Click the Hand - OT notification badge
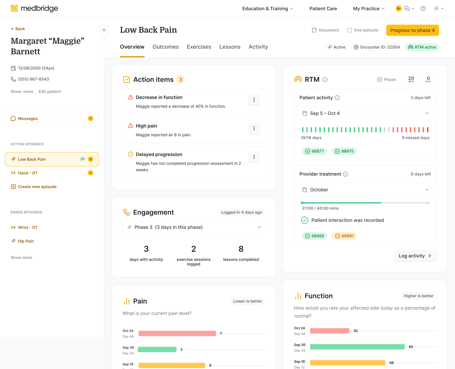Viewport: 455px width, 369px height. coord(90,173)
